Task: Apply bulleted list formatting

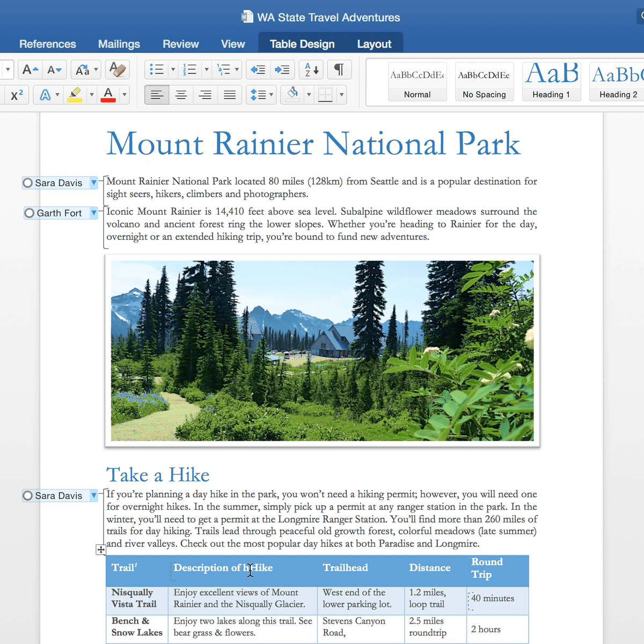Action: [x=156, y=70]
